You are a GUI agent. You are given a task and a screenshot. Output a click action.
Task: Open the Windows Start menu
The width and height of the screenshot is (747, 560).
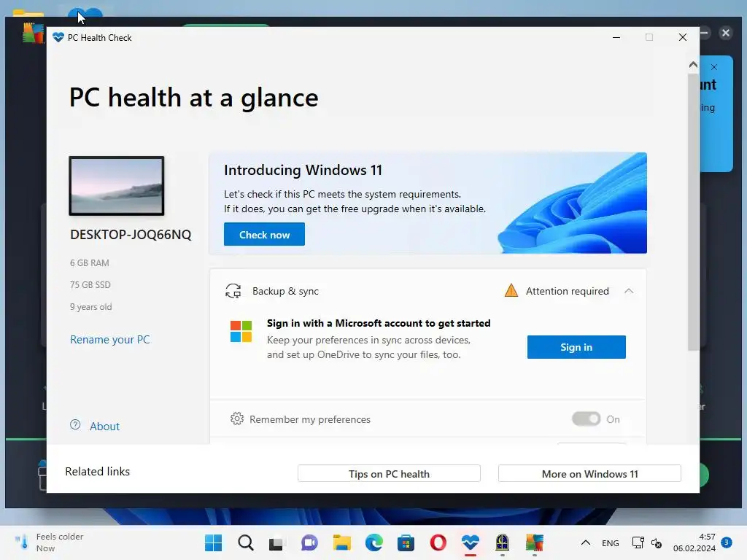[x=214, y=542]
